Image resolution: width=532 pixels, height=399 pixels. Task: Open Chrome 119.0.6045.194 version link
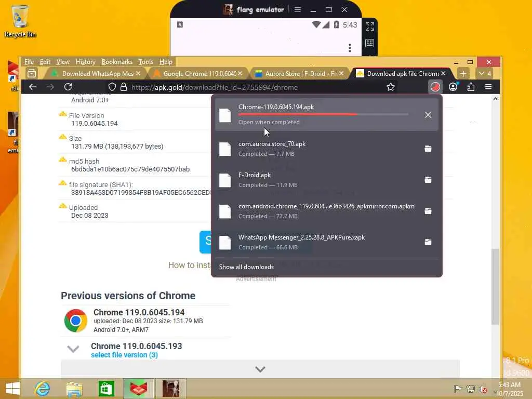139,312
